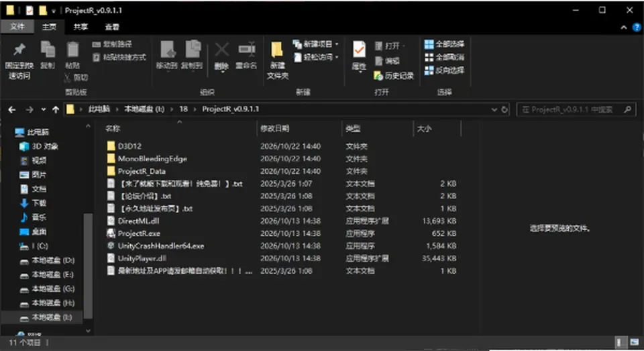This screenshot has height=351, width=644.
Task: Select Paste shortcut option
Action: click(119, 57)
